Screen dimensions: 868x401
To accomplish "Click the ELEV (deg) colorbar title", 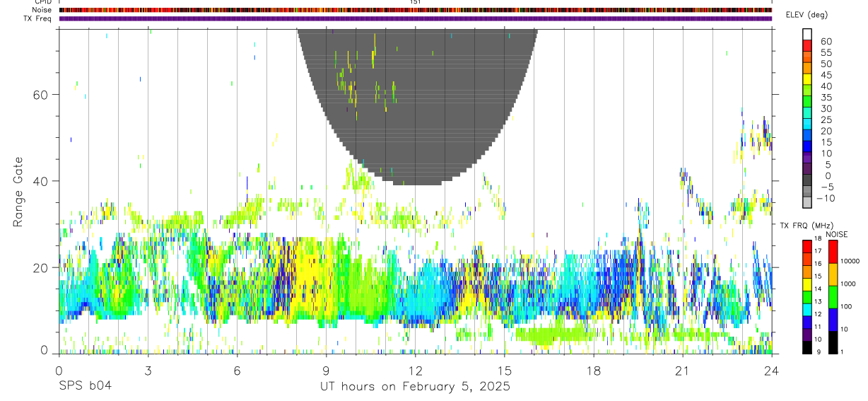I will point(807,16).
